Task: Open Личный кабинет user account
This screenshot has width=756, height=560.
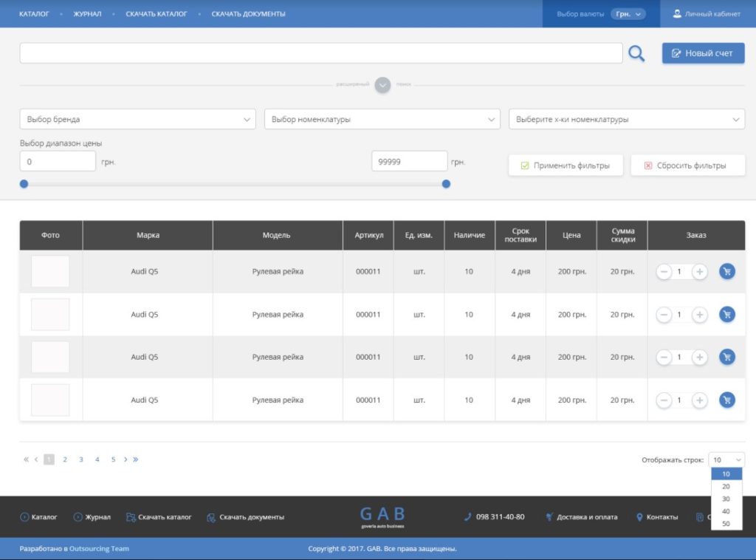Action: (707, 14)
